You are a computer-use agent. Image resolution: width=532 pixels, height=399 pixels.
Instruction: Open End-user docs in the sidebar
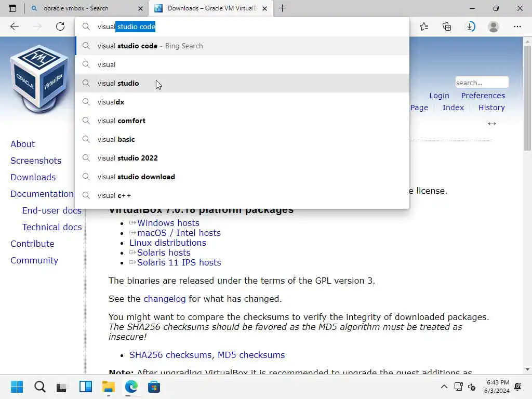[x=51, y=210]
